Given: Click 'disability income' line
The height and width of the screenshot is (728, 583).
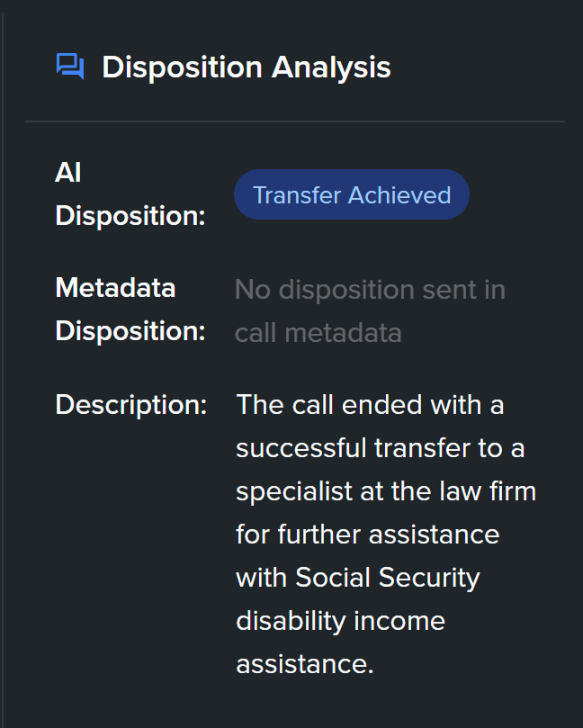Looking at the screenshot, I should point(340,622).
